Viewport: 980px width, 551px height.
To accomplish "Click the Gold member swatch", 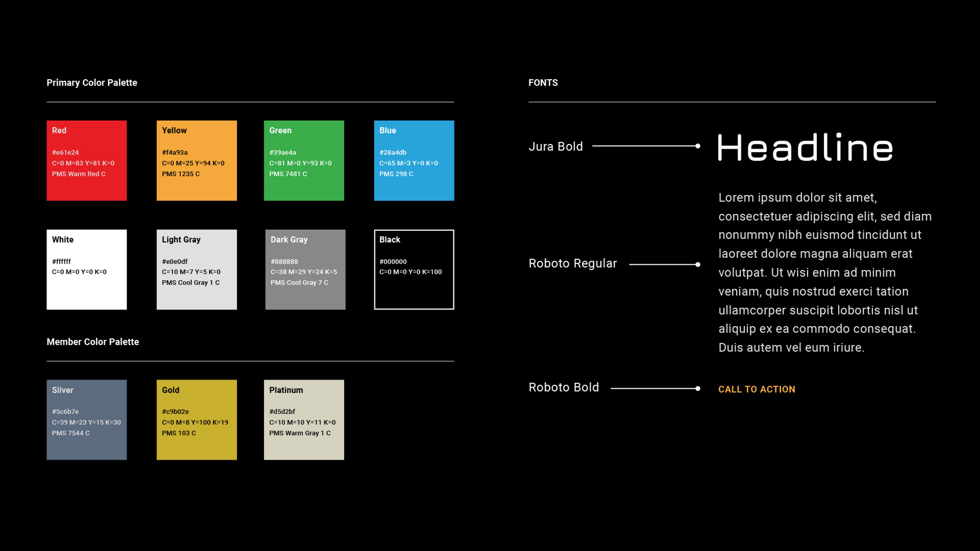I will tap(196, 419).
